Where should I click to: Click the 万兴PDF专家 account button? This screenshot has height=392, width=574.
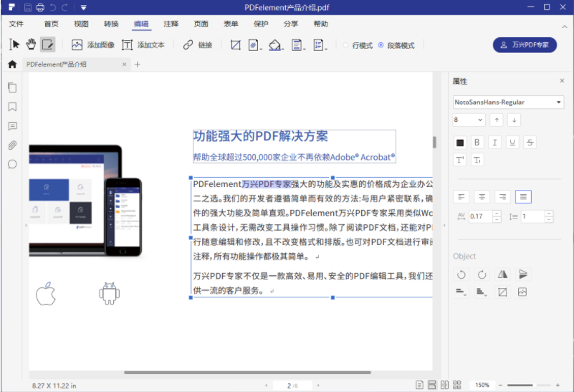pyautogui.click(x=525, y=45)
